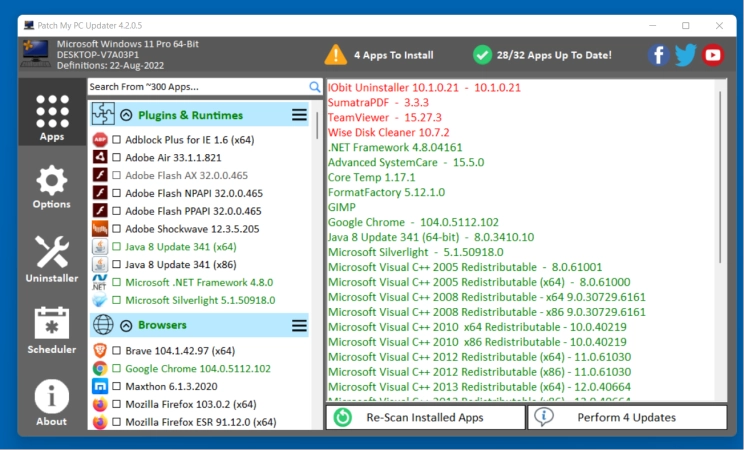Screen dimensions: 744x450
Task: Toggle the Microsoft Silverlight 5.1.50918.0 checkbox
Action: pos(116,300)
